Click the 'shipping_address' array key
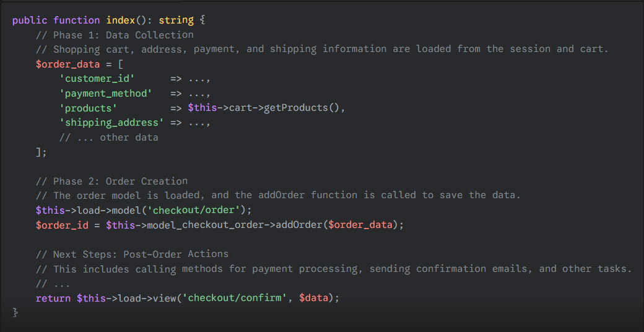 coord(111,123)
